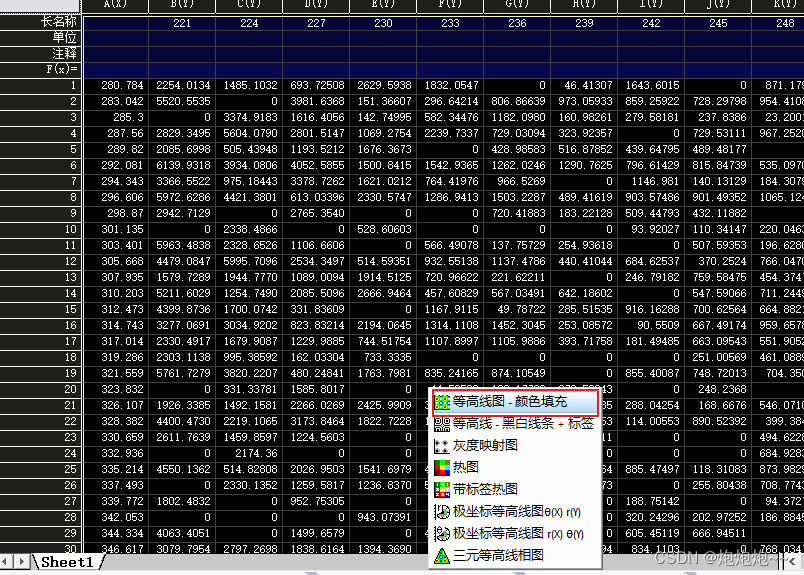This screenshot has width=804, height=575.
Task: Click cell with value 885.47497
Action: tap(651, 469)
